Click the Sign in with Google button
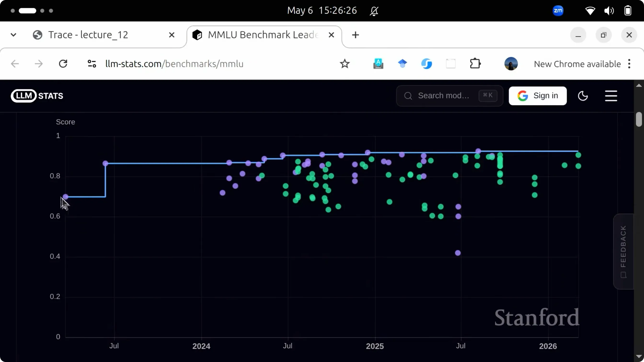This screenshot has width=644, height=362. point(537,96)
